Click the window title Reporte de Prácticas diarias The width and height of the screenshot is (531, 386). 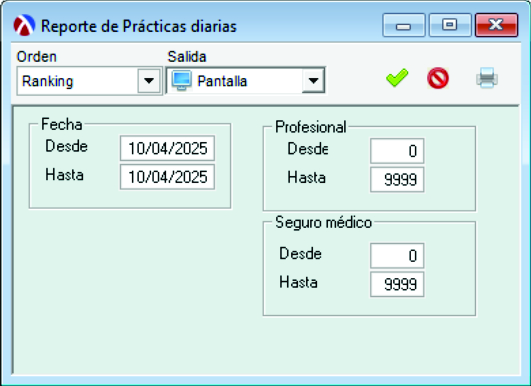[x=139, y=26]
